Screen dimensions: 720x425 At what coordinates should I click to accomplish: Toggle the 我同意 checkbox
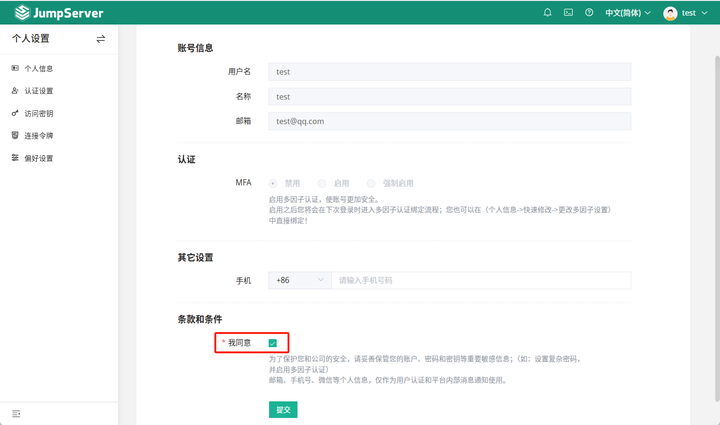273,343
